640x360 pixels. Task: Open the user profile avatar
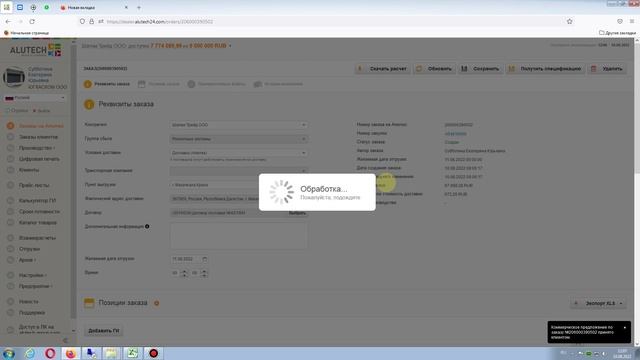14,77
